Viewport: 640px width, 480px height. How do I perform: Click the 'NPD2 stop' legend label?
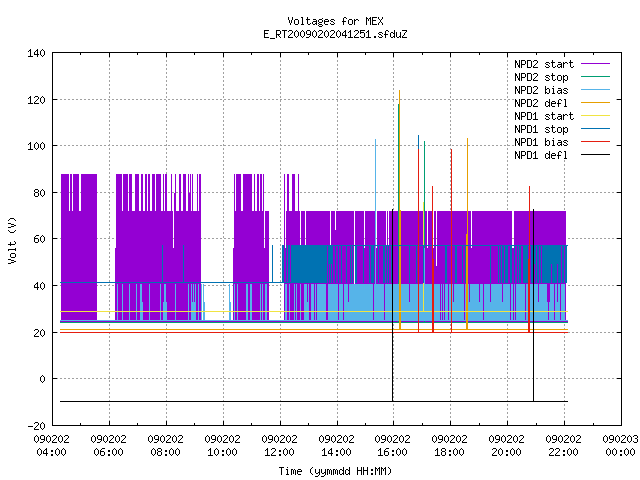(x=541, y=77)
